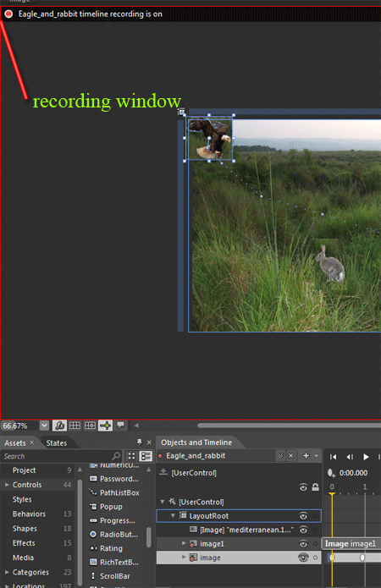Viewport: 381px width, 588px height.
Task: Click the 0:00.000 playhead time field
Action: [353, 473]
